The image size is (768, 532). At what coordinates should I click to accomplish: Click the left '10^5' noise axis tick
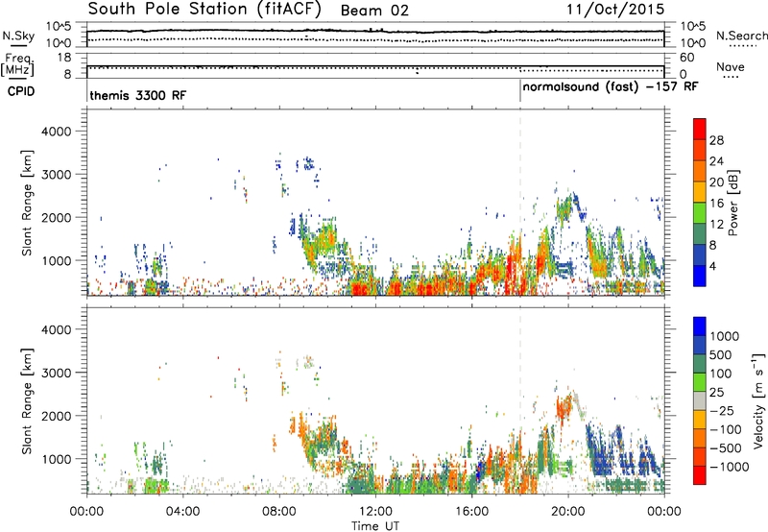(59, 27)
